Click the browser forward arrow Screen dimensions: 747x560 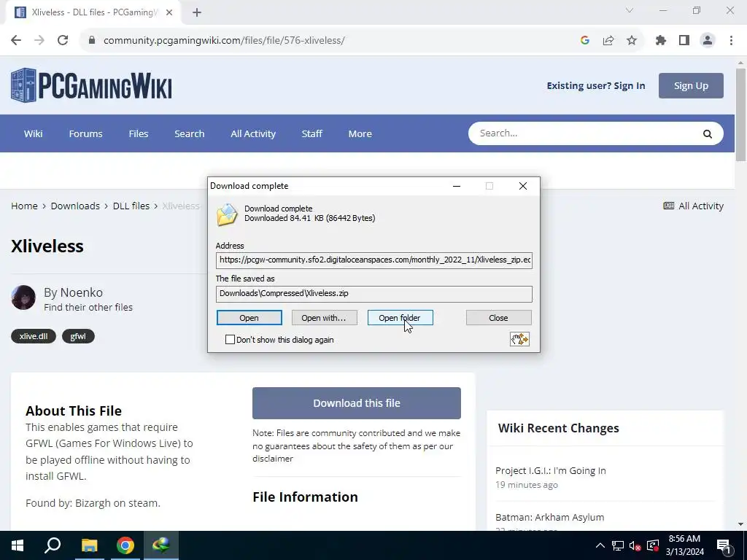39,41
